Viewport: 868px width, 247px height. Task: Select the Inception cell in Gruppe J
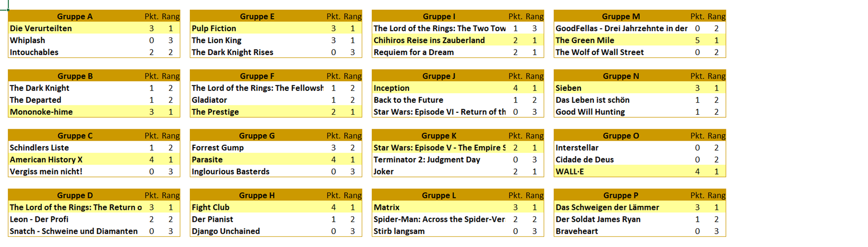coord(439,88)
